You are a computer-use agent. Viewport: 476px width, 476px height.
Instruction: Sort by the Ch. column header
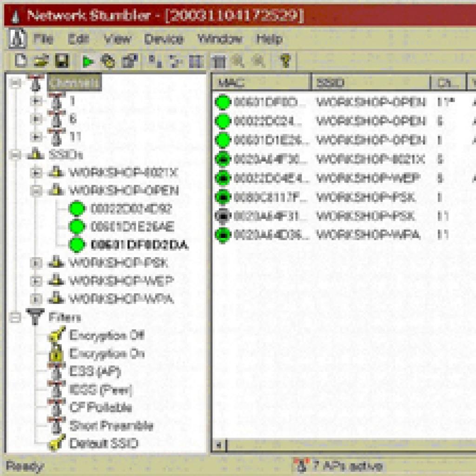[449, 82]
